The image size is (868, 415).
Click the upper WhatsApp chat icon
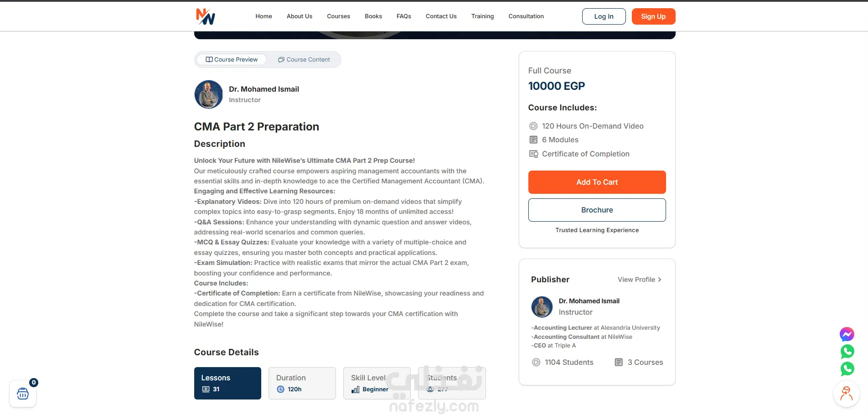pyautogui.click(x=847, y=352)
